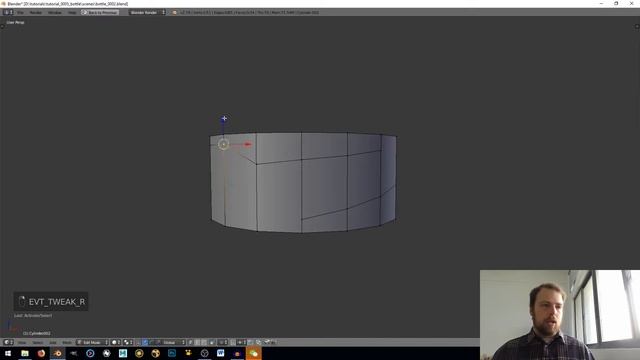Open the Mesh menu in viewport header
Image resolution: width=640 pixels, height=360 pixels.
(67, 342)
